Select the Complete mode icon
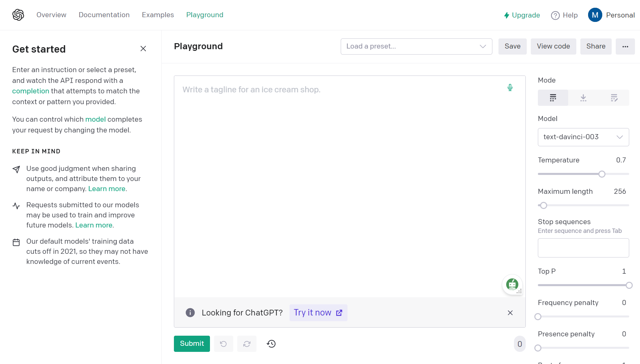This screenshot has width=640, height=364. tap(553, 98)
